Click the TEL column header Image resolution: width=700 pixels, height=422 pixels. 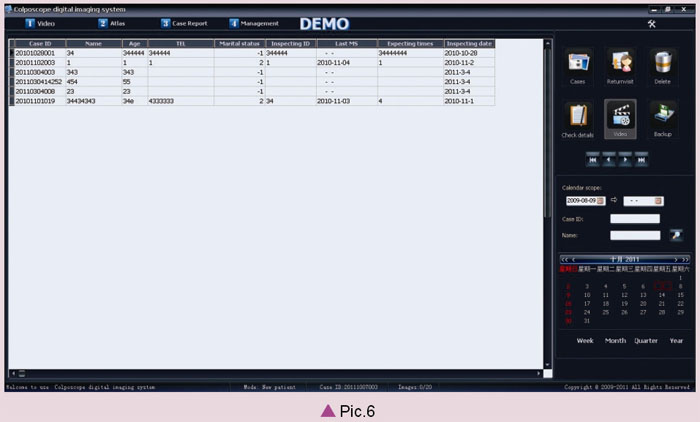click(181, 43)
